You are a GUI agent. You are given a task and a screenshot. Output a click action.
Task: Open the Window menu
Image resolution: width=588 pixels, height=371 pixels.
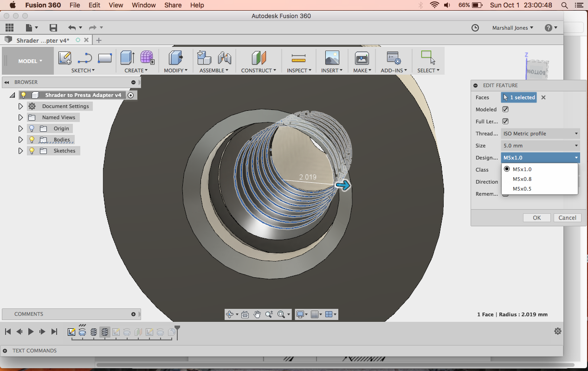coord(144,5)
